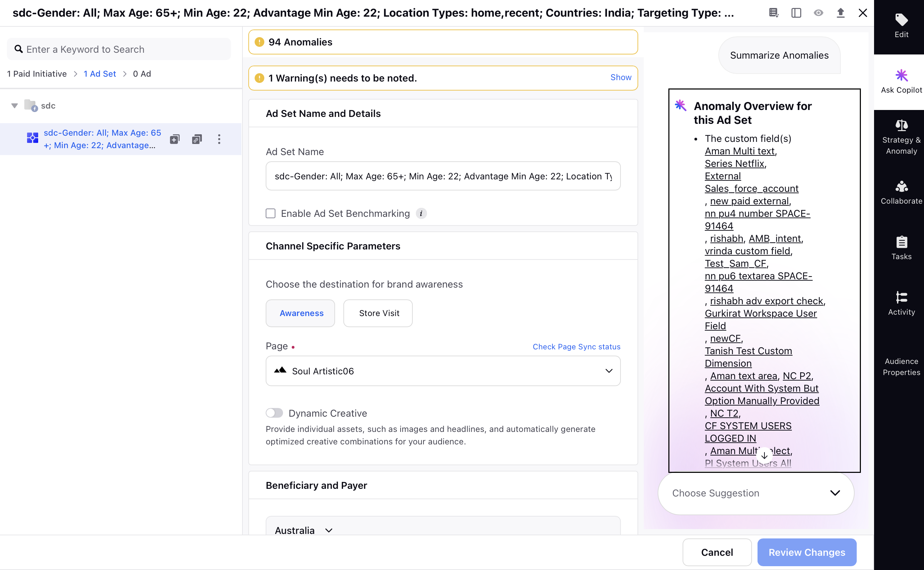Open the AMB_intent link

775,239
